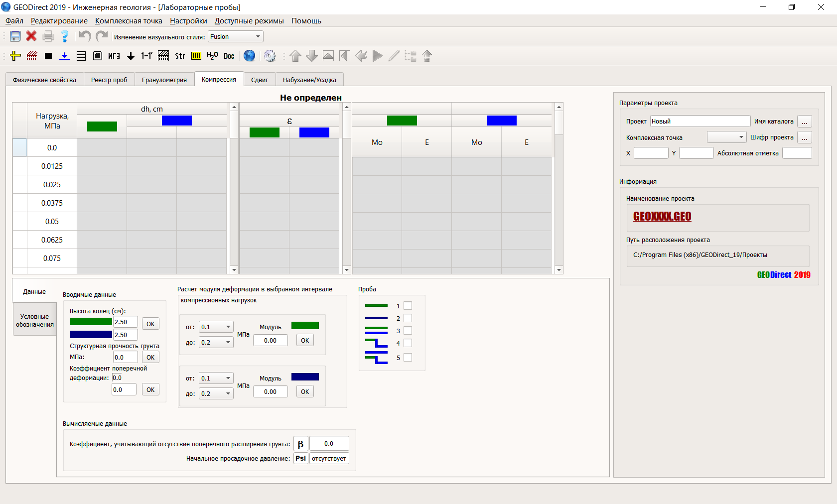
Task: Click OK for the blue module calculation
Action: (305, 391)
